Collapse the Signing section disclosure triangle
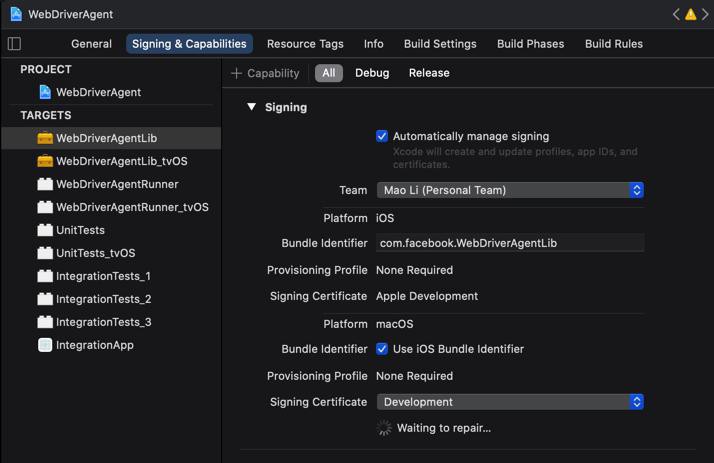This screenshot has width=714, height=463. click(251, 107)
